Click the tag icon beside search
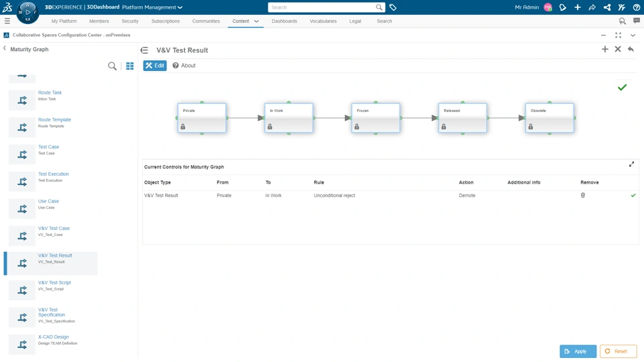This screenshot has height=362, width=644. click(392, 7)
